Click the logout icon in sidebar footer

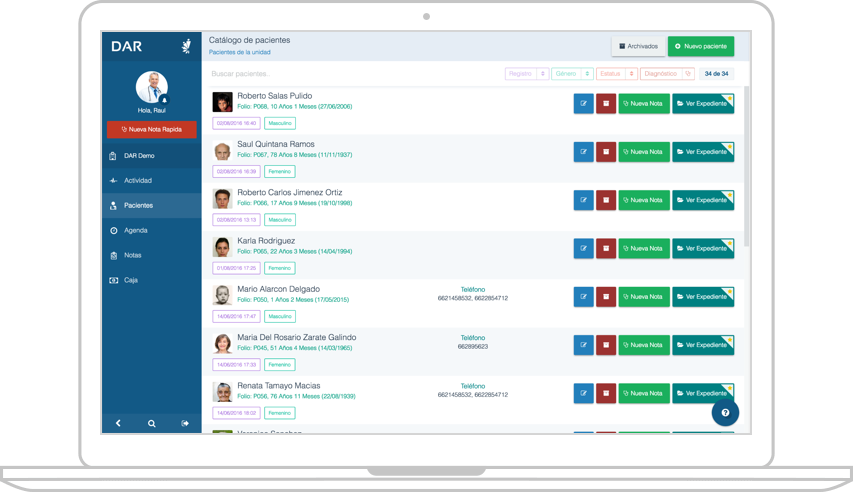(x=185, y=424)
